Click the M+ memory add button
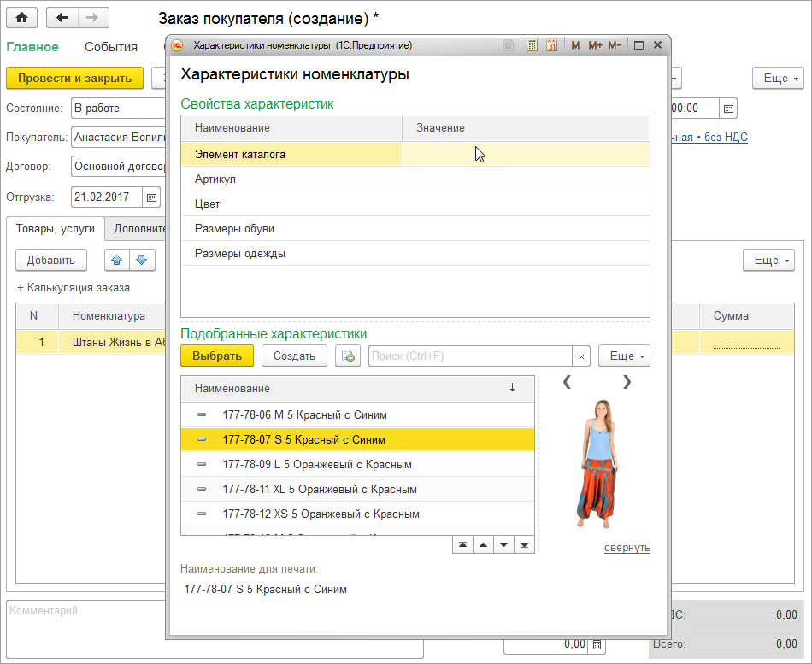 click(595, 45)
